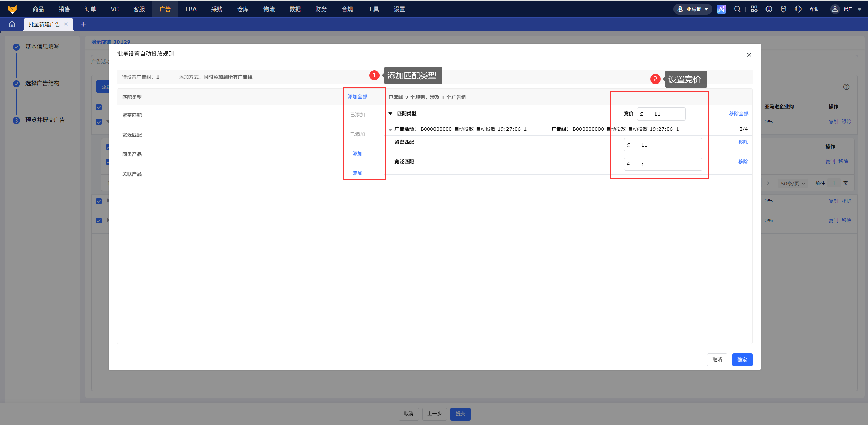This screenshot has height=425, width=868.
Task: Click the batch 竞价 input field
Action: [661, 114]
